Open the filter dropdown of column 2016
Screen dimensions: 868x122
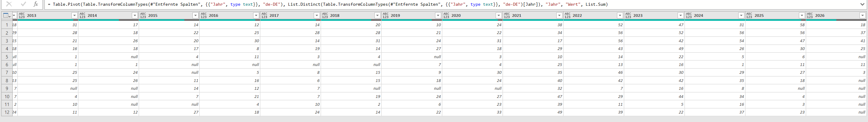[x=256, y=15]
